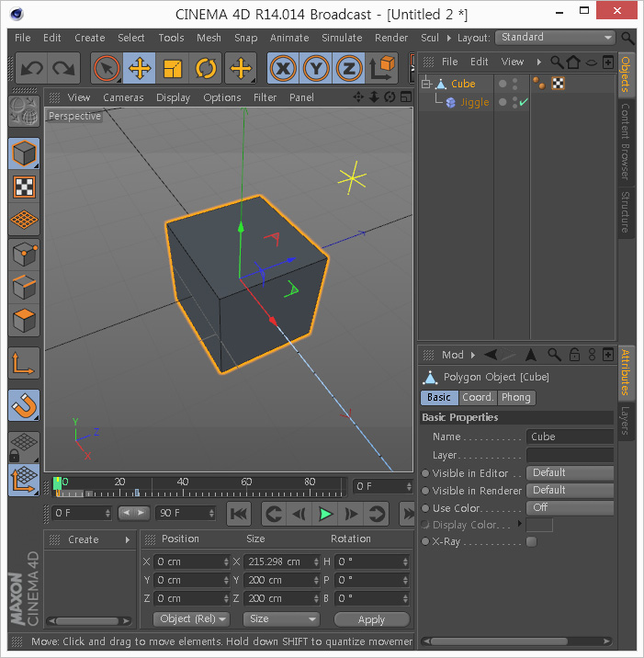Toggle the Snap magnet icon
Viewport: 644px width, 658px height.
pyautogui.click(x=24, y=405)
